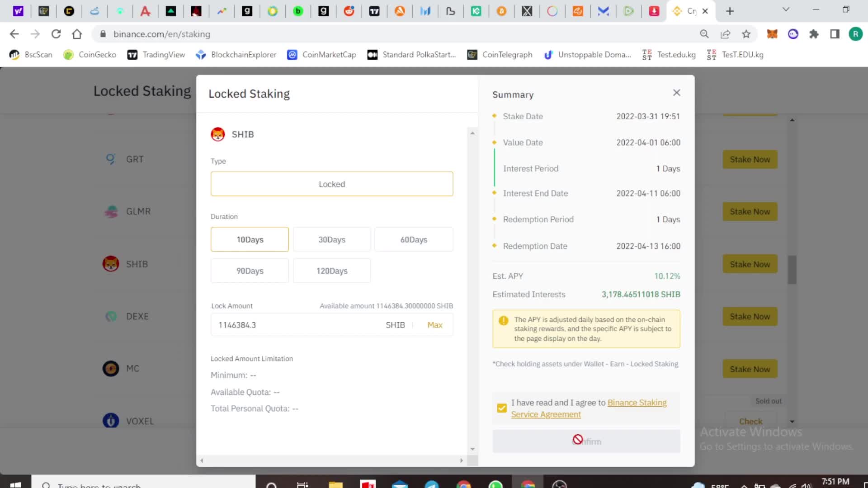The image size is (868, 488).
Task: Open the browser side panel
Action: click(835, 34)
